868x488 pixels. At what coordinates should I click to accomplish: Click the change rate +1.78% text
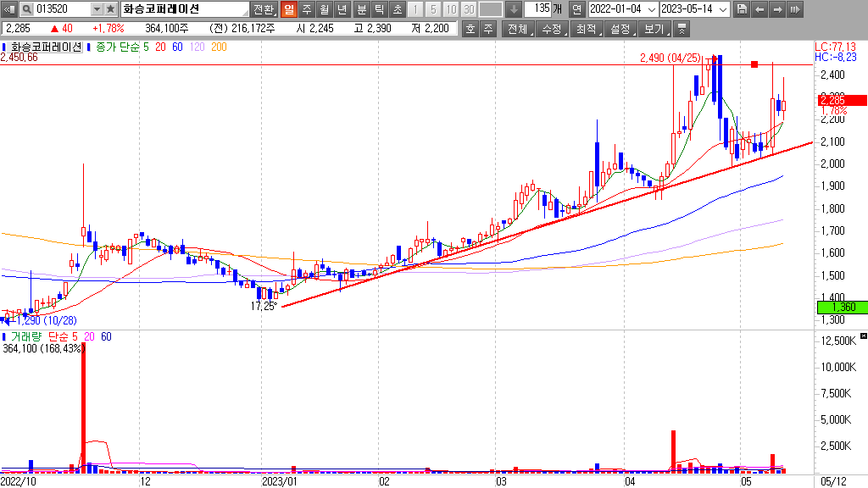click(x=108, y=28)
